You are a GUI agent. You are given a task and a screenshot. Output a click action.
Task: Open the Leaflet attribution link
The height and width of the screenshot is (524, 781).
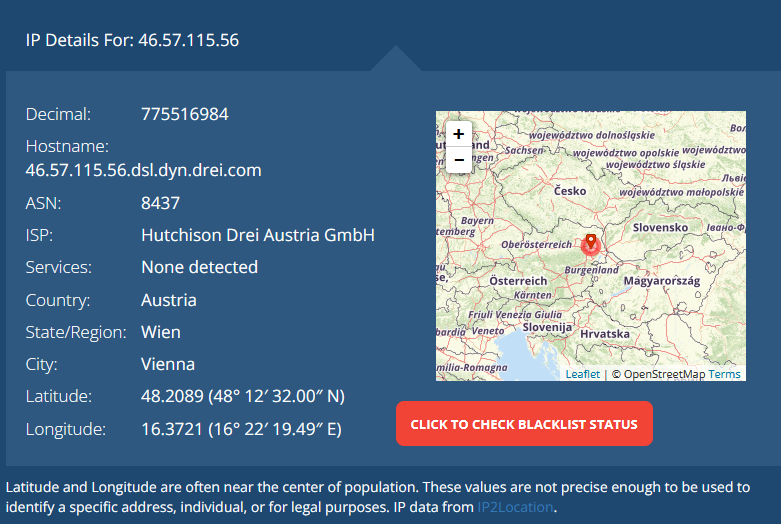(582, 374)
